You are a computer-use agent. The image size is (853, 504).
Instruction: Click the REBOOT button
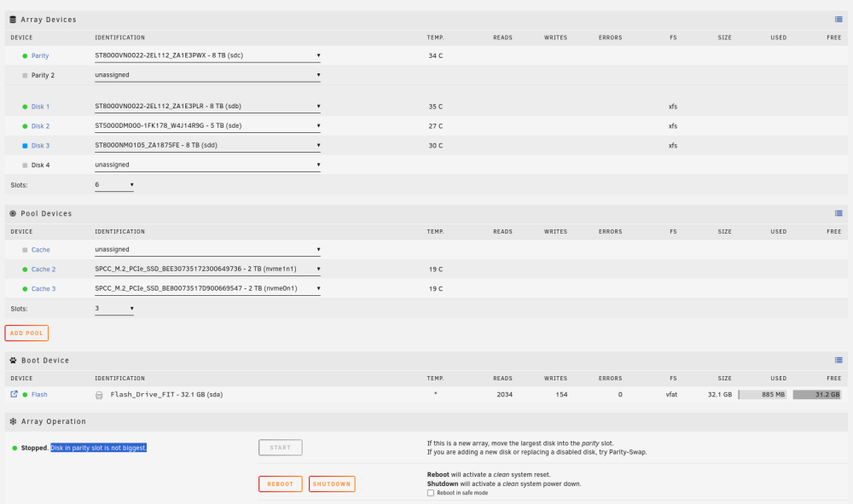tap(280, 484)
